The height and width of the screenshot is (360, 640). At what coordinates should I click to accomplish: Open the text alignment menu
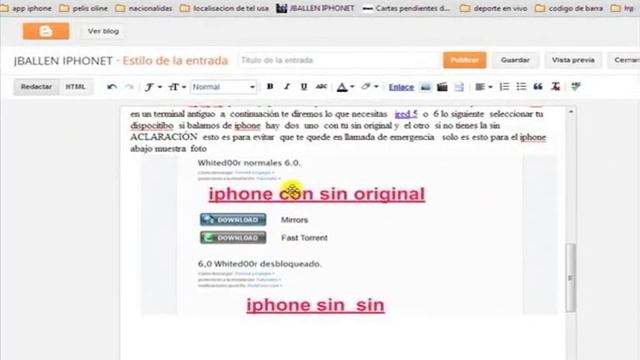tap(484, 87)
